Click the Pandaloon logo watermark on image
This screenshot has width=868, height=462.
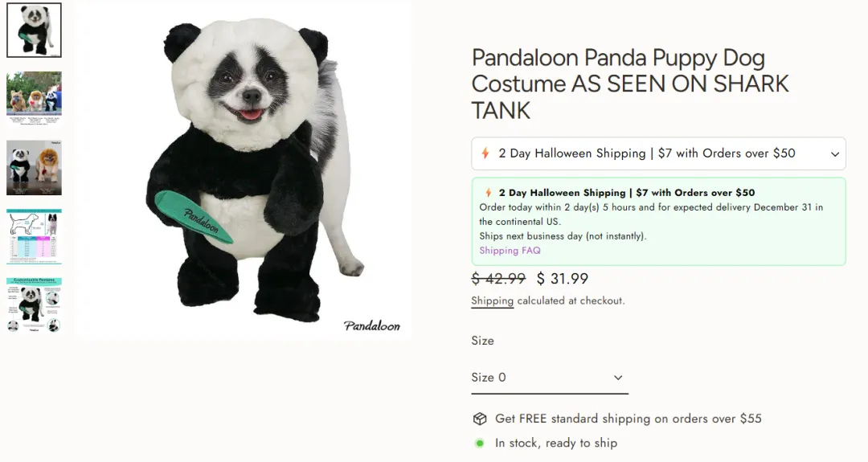(371, 325)
